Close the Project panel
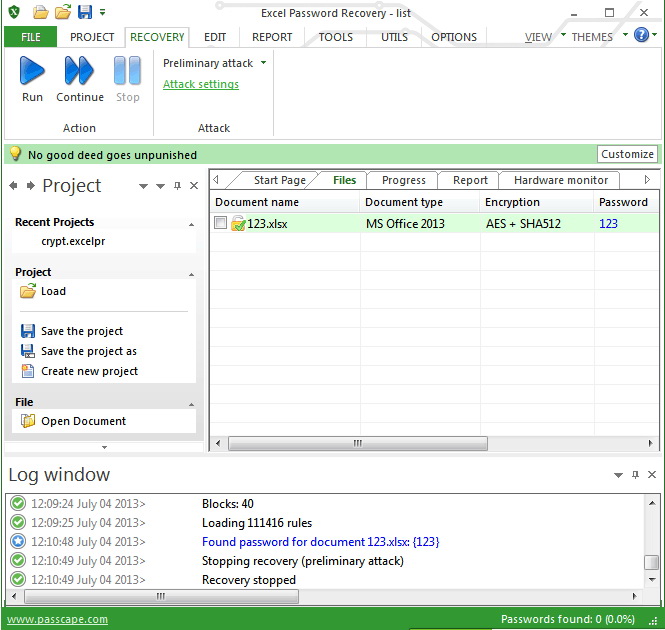Viewport: 665px width, 630px height. click(x=194, y=185)
